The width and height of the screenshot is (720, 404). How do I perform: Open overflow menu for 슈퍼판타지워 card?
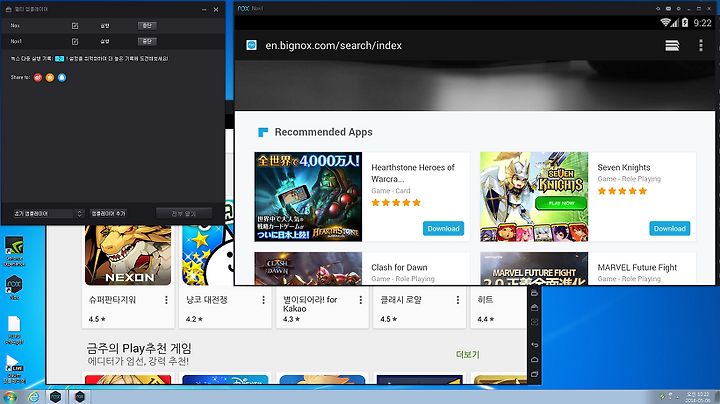[x=166, y=300]
